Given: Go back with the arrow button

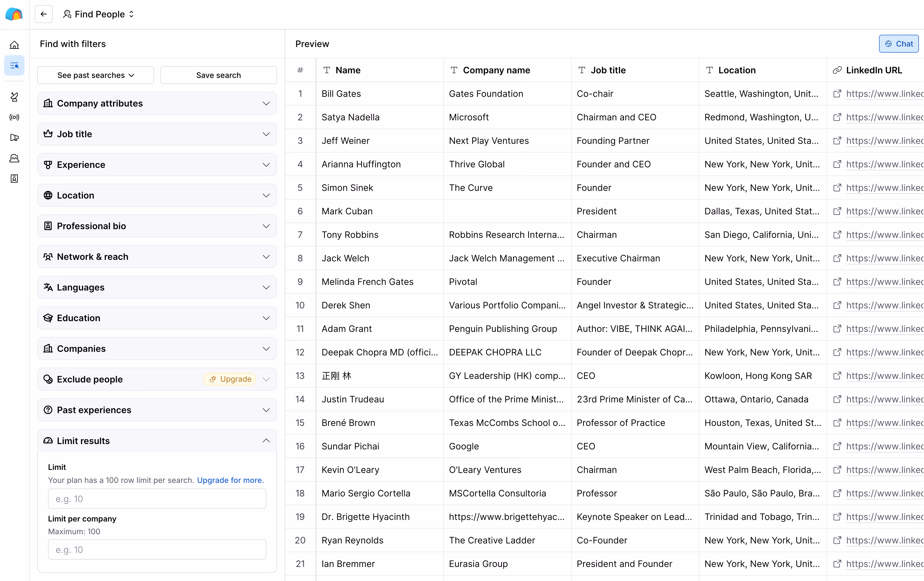Looking at the screenshot, I should (44, 14).
